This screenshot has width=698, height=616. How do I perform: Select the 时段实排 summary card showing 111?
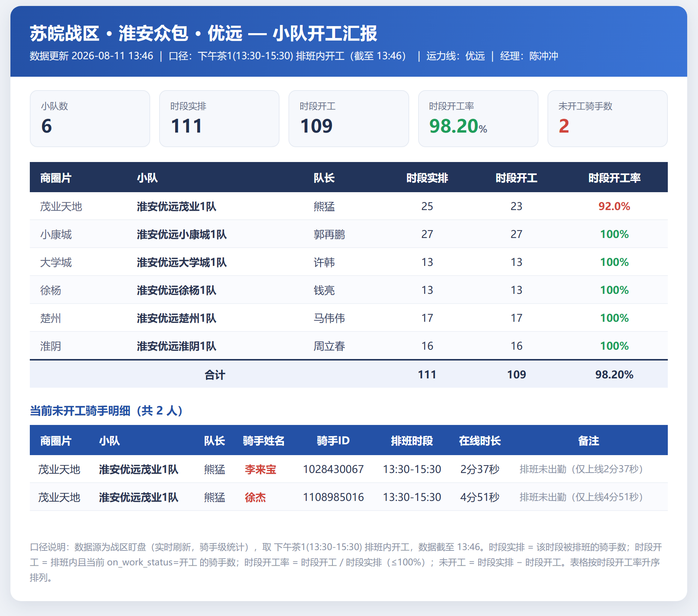(x=219, y=118)
